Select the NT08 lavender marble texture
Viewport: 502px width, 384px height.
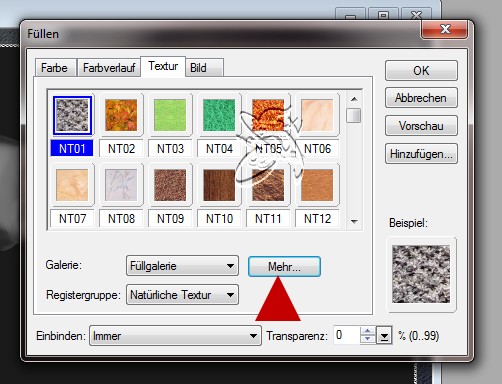[x=121, y=185]
